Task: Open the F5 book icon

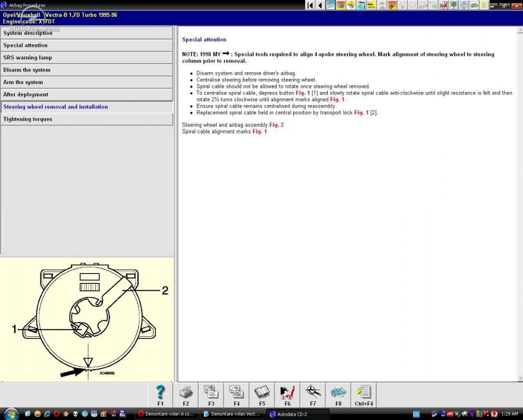Action: [262, 395]
